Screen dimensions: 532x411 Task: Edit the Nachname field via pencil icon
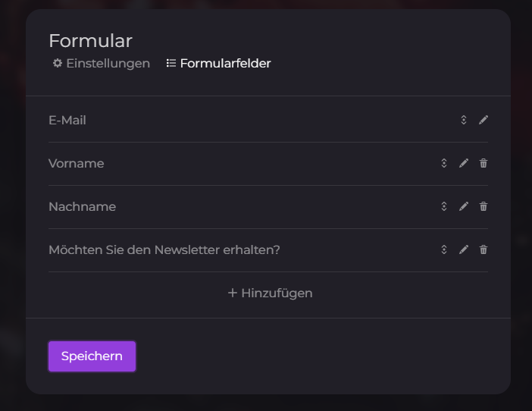[x=464, y=206]
